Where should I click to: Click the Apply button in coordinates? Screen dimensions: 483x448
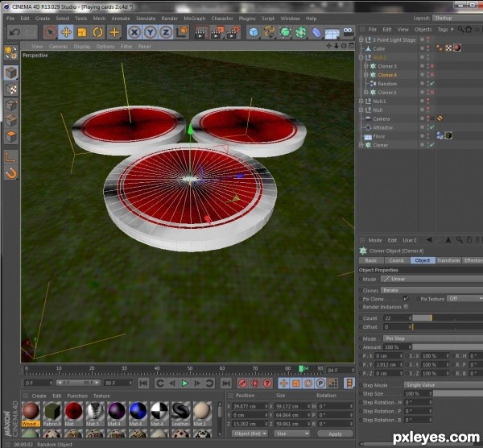[335, 433]
